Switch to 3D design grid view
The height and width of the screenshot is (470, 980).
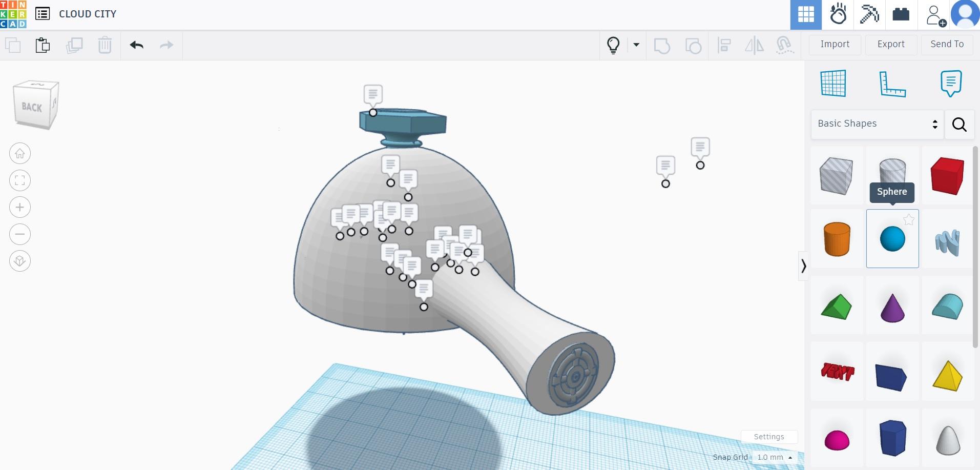(x=806, y=14)
